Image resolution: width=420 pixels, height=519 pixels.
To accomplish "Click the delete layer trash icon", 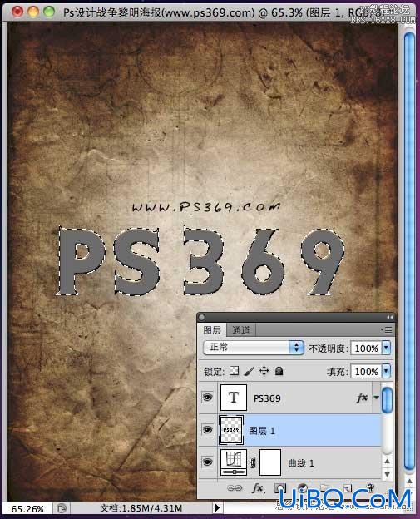I will tap(370, 488).
